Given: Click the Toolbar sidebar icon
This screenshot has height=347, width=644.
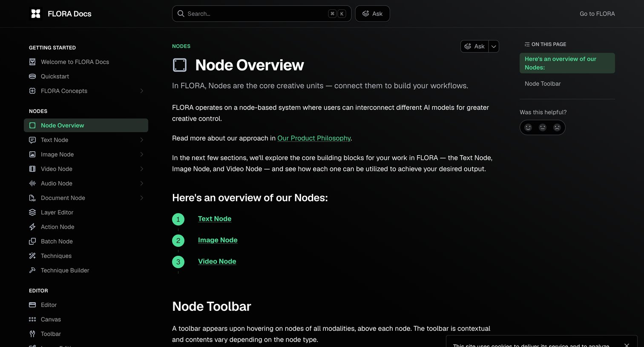Looking at the screenshot, I should point(32,334).
